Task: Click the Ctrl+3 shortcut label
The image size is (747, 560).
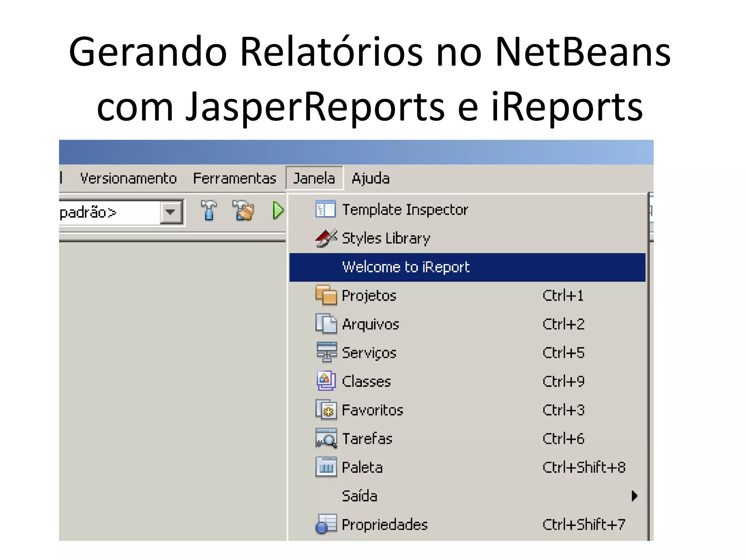Action: pos(564,410)
